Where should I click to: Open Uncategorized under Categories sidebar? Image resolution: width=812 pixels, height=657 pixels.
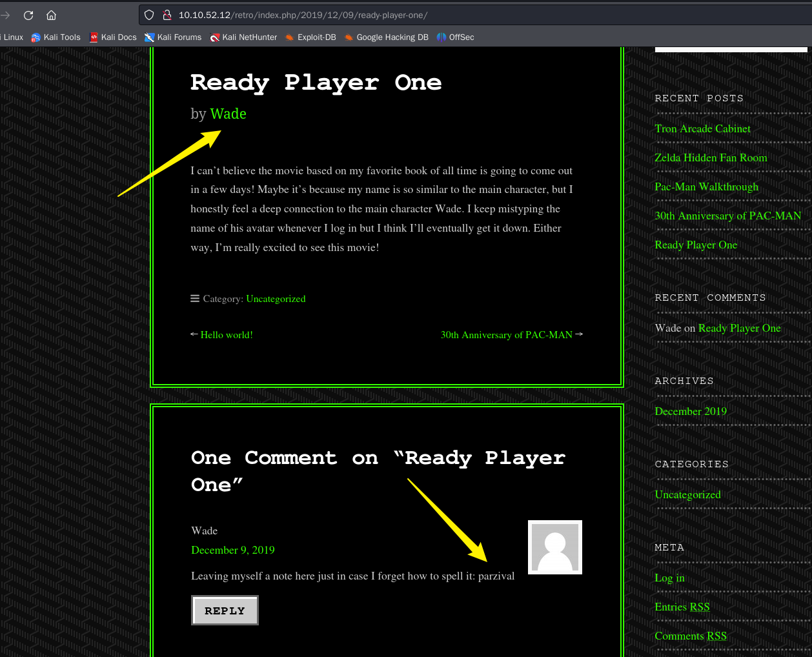687,494
